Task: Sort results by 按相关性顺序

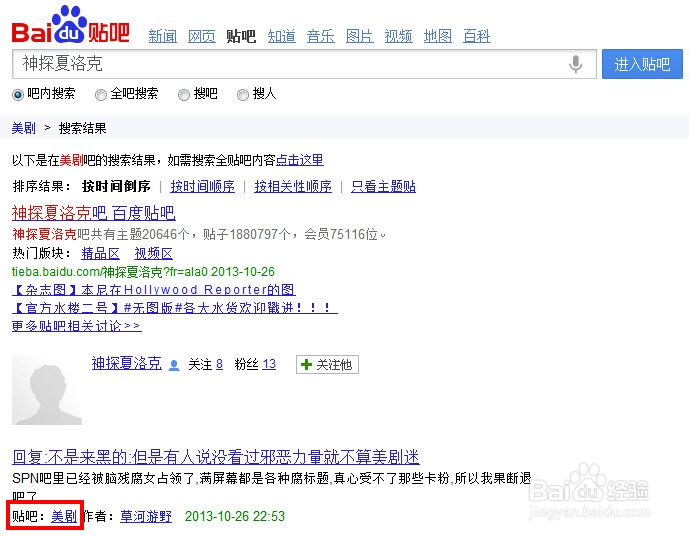Action: click(x=293, y=186)
